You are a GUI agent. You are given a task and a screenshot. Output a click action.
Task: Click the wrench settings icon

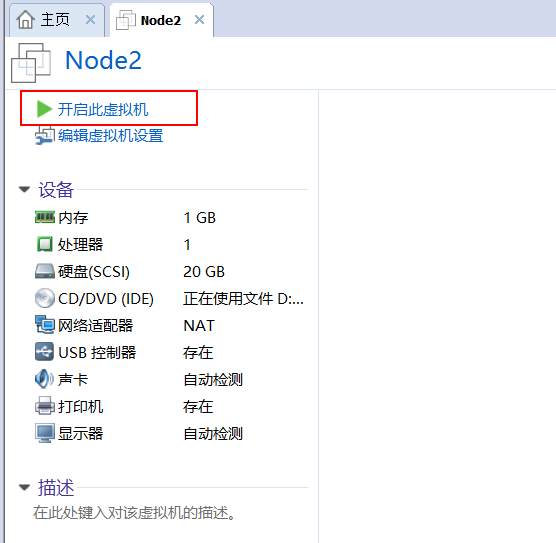point(45,135)
